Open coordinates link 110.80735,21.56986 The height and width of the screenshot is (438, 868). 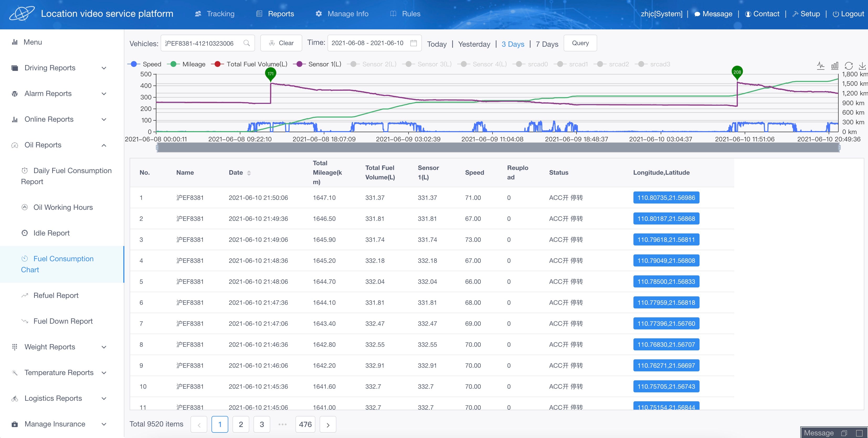[666, 198]
